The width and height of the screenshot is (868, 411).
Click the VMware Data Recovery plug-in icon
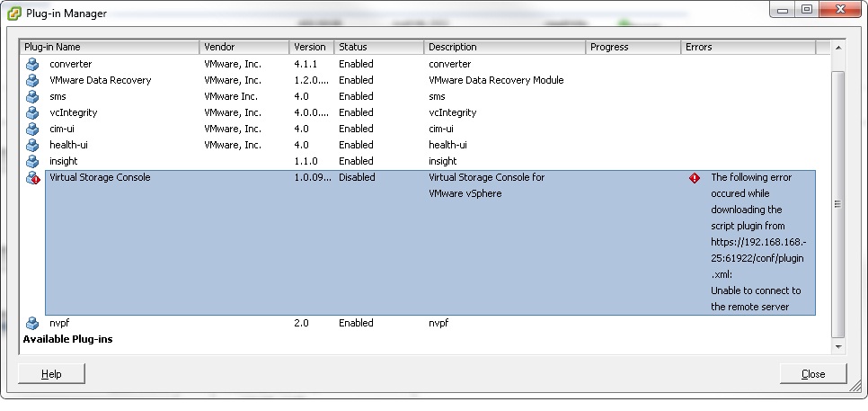[x=32, y=80]
